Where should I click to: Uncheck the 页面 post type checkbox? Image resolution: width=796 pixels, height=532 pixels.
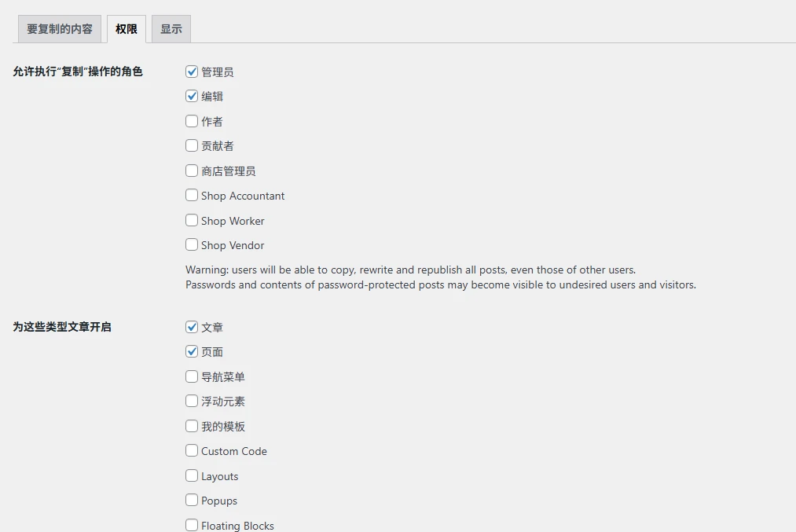(192, 351)
